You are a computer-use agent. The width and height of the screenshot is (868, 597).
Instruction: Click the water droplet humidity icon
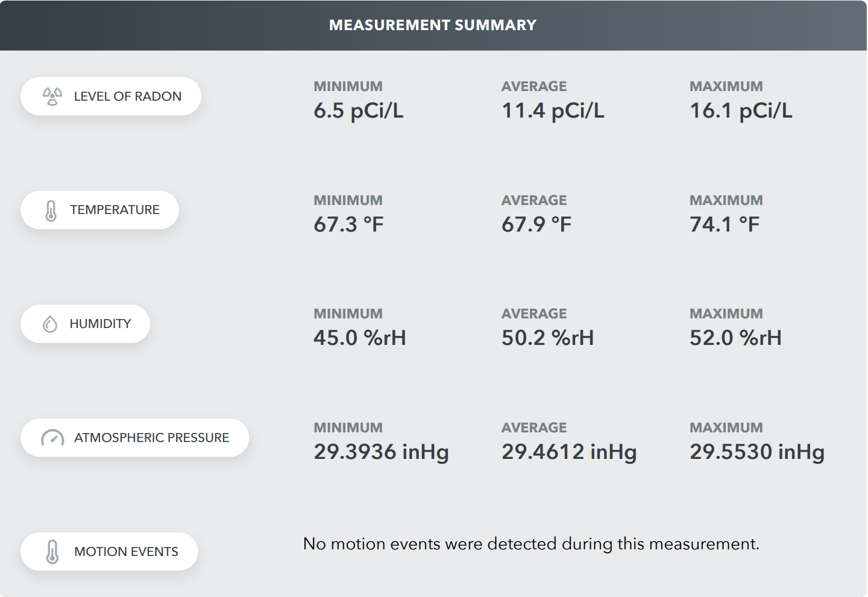point(50,324)
